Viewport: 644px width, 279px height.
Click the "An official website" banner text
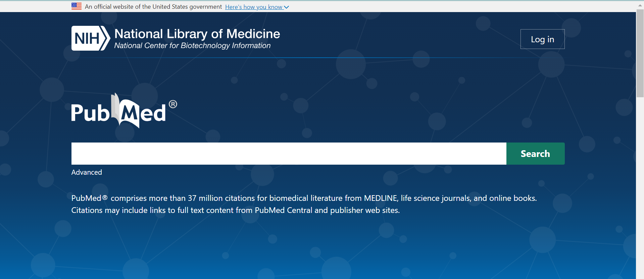point(153,7)
